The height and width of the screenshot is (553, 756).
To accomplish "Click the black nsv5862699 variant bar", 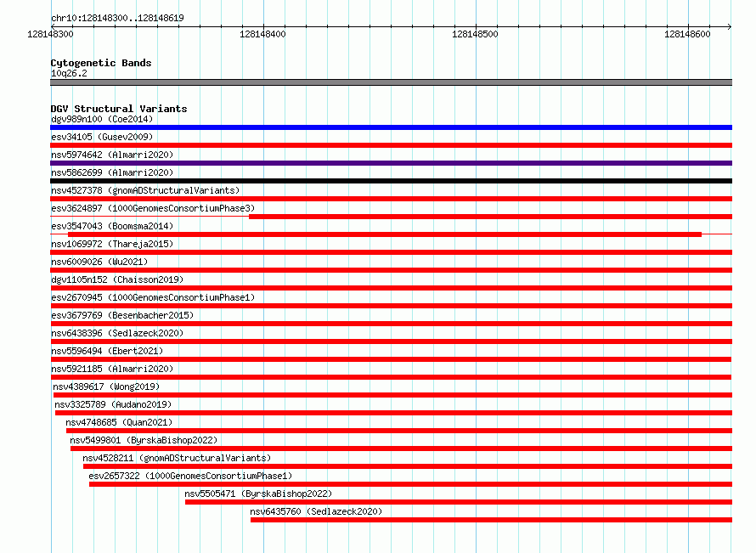I will (391, 181).
